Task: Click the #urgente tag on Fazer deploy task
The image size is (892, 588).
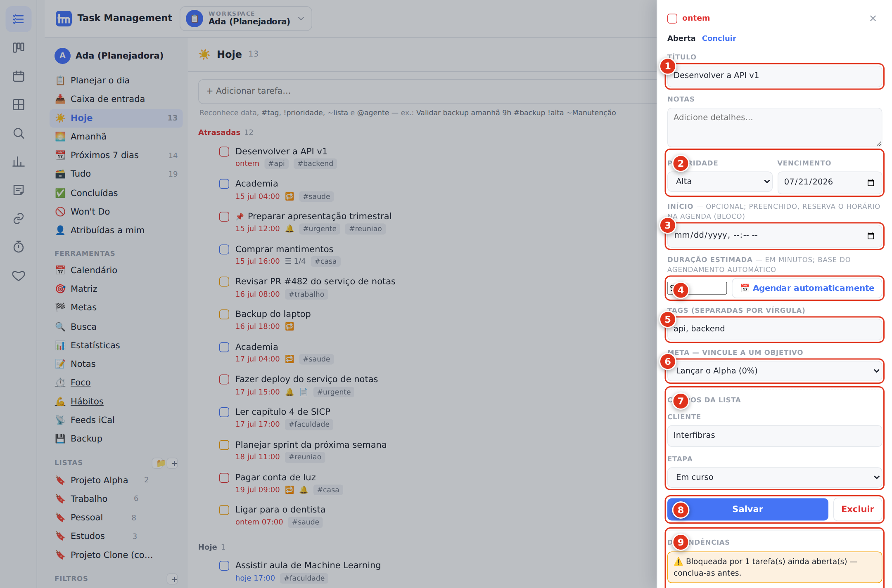Action: click(x=334, y=392)
